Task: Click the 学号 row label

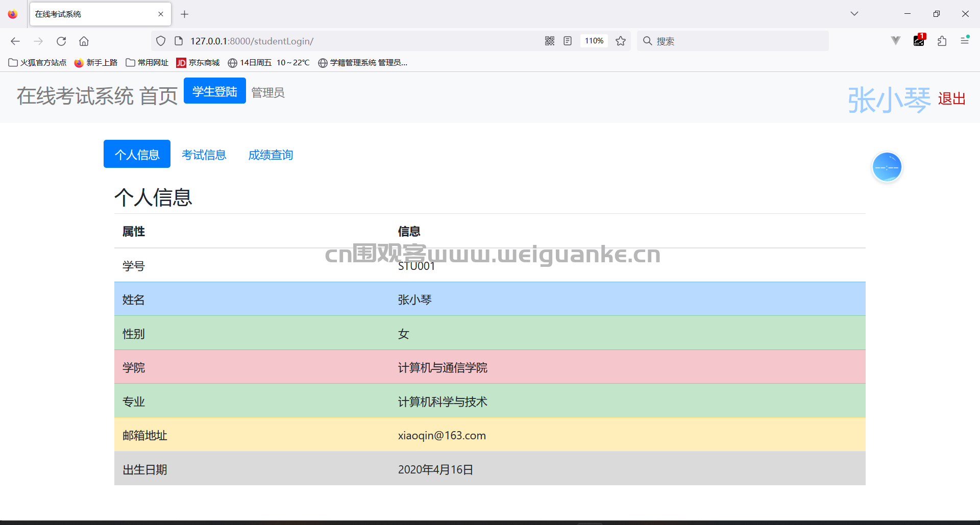Action: click(134, 266)
